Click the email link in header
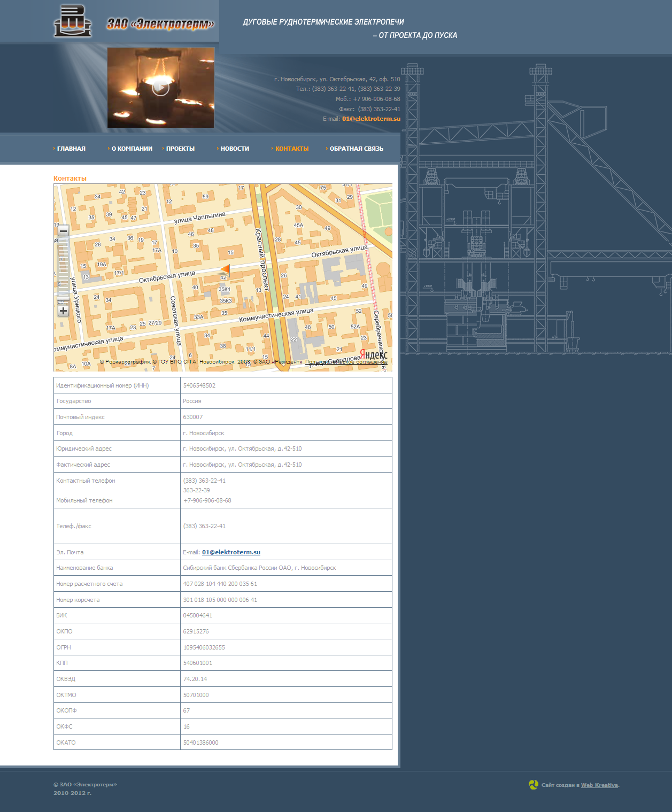Screen dimensions: 672x812 [371, 119]
